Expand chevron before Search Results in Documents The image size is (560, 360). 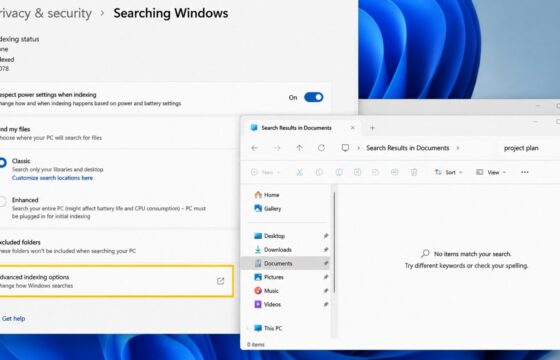pos(359,148)
